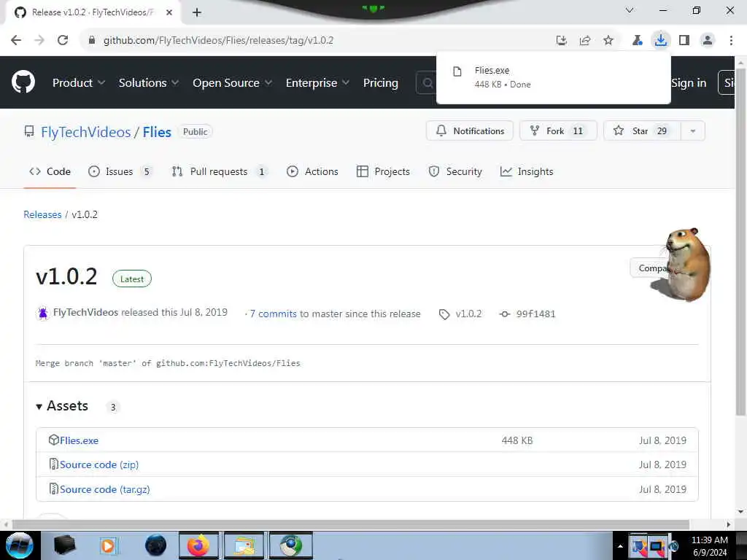747x560 pixels.
Task: Open the Issues tab
Action: [120, 171]
